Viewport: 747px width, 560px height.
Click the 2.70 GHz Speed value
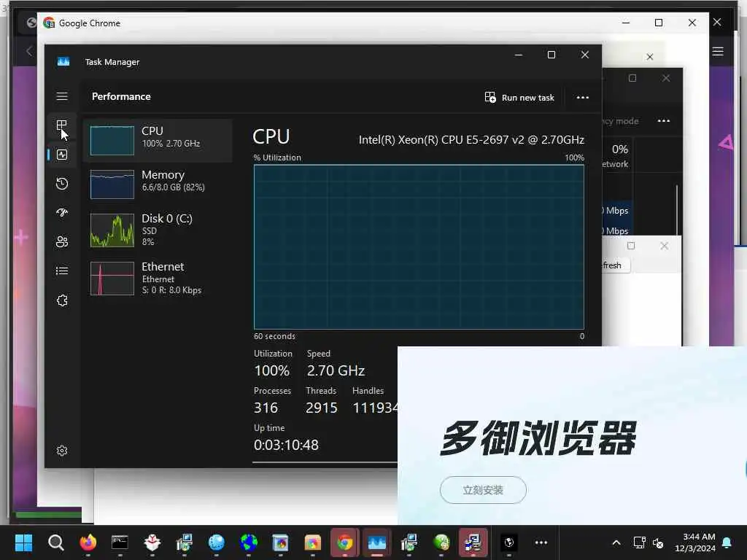[336, 370]
